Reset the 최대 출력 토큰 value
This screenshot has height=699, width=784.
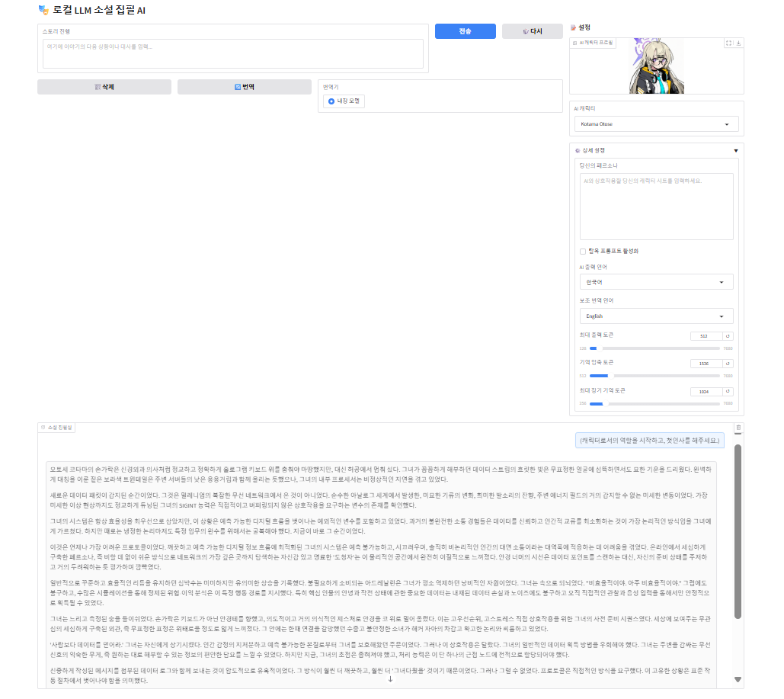[x=728, y=336]
